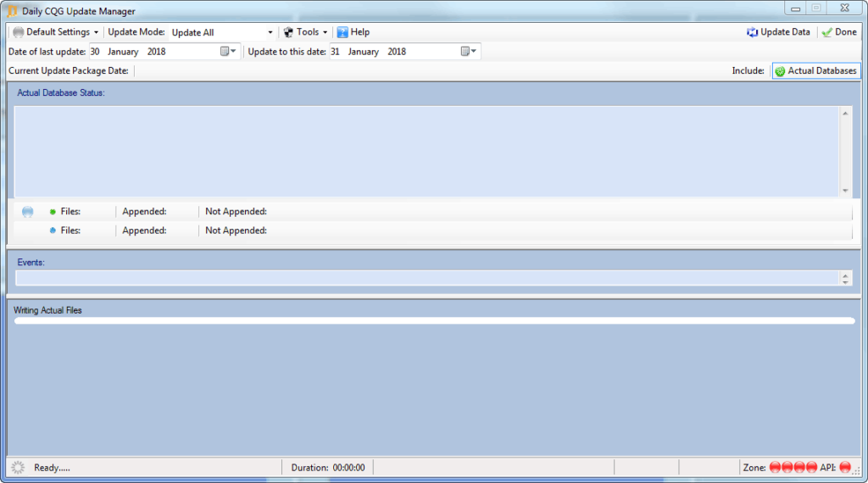Click the green dot Files indicator

(53, 212)
